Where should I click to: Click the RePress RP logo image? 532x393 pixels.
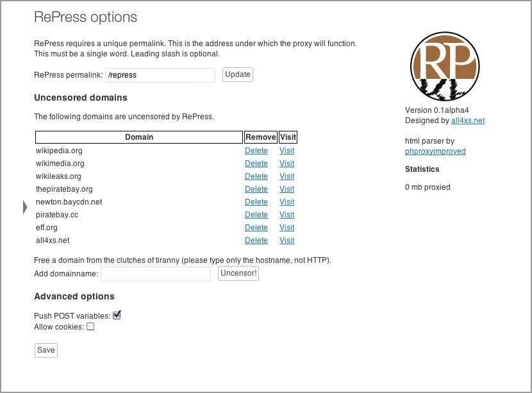point(444,67)
